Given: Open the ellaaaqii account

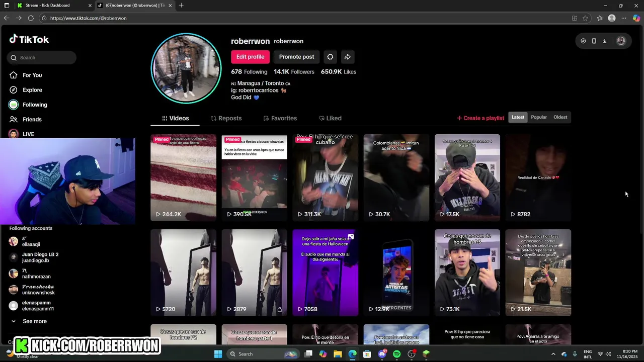Looking at the screenshot, I should point(31,241).
